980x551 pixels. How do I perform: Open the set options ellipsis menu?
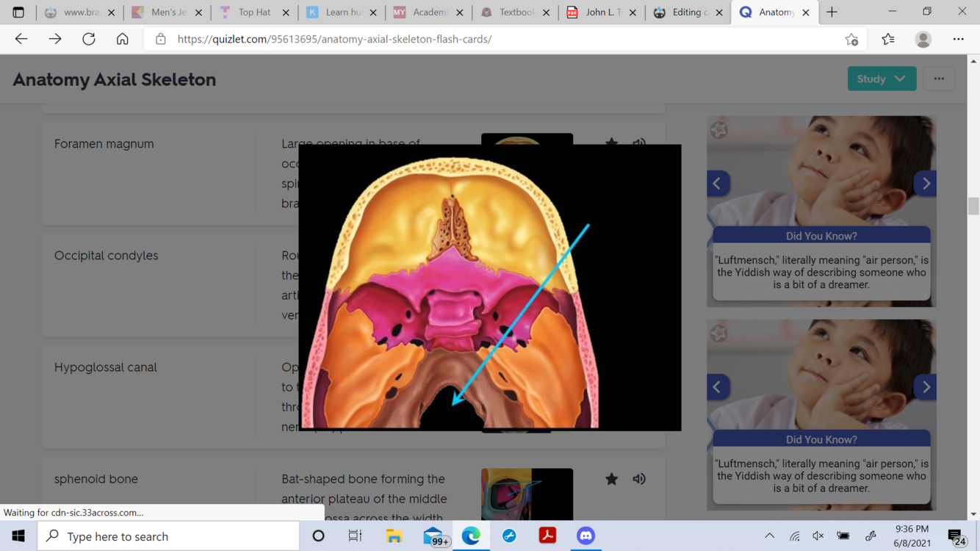click(x=939, y=79)
